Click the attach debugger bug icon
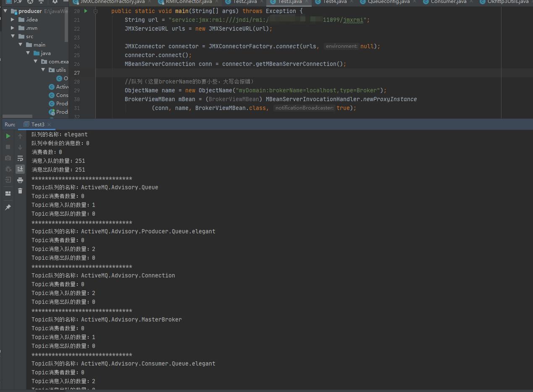The width and height of the screenshot is (533, 392). tap(8, 169)
